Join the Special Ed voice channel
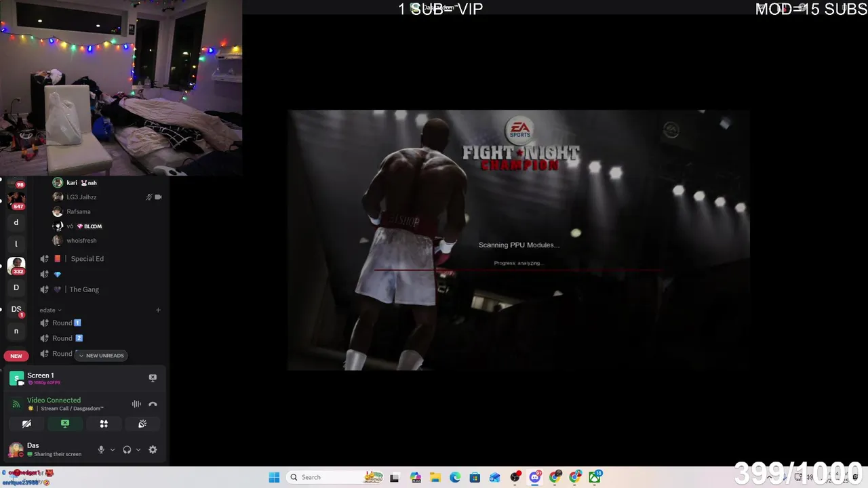868x488 pixels. 100,259
